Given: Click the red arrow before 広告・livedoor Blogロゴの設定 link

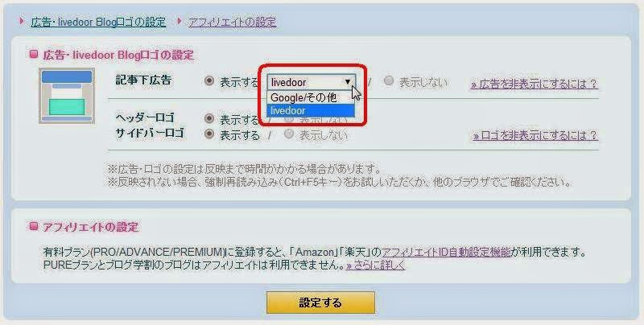Looking at the screenshot, I should pos(22,22).
